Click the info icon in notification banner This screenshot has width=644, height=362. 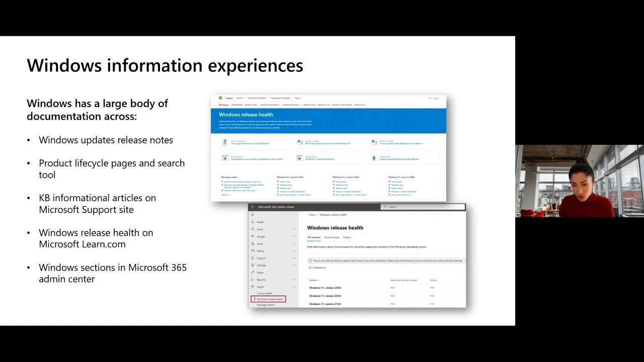pos(310,261)
